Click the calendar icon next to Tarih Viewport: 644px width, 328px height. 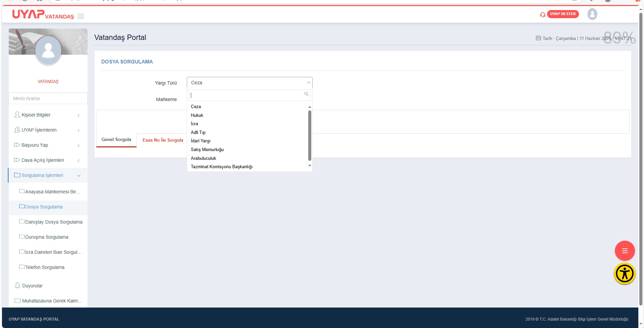[538, 38]
